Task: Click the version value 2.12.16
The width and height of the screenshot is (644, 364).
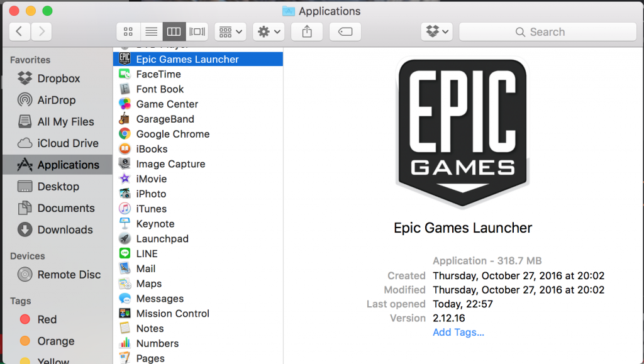Action: pos(449,318)
